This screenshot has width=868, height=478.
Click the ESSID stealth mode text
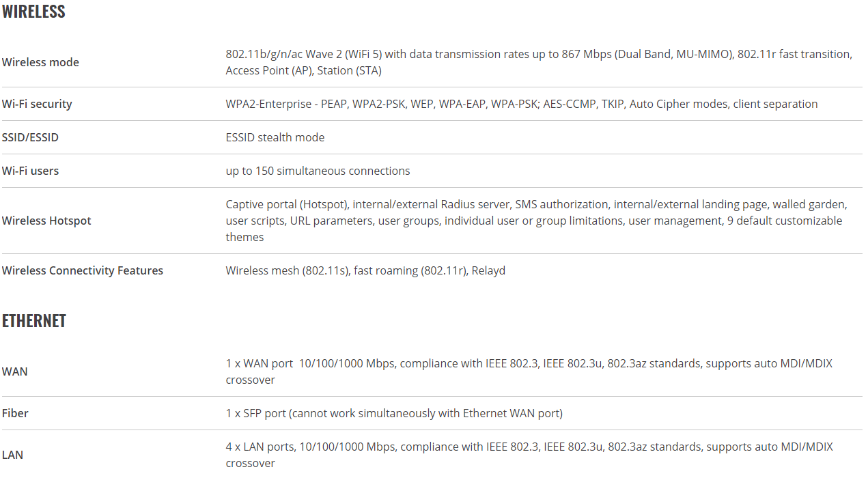click(x=275, y=137)
